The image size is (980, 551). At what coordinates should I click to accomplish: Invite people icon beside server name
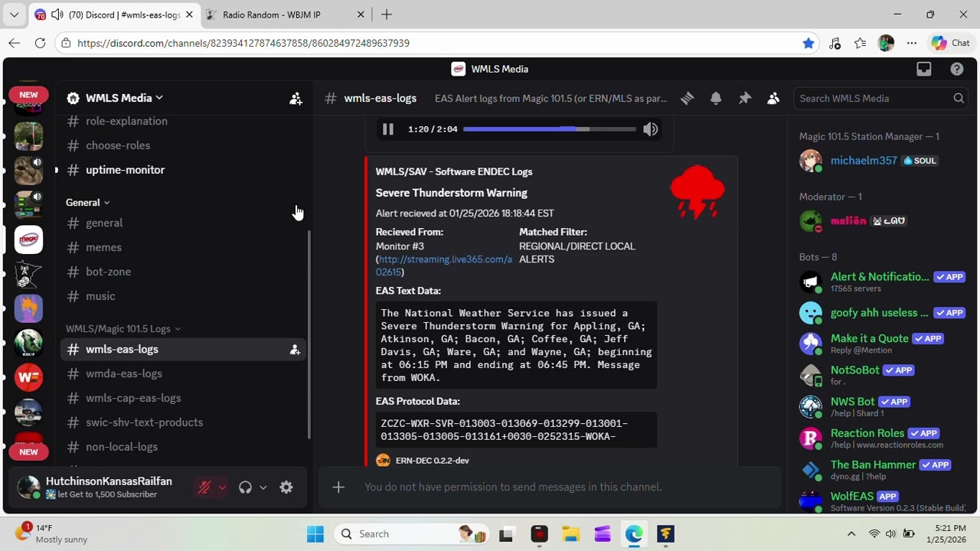tap(296, 98)
